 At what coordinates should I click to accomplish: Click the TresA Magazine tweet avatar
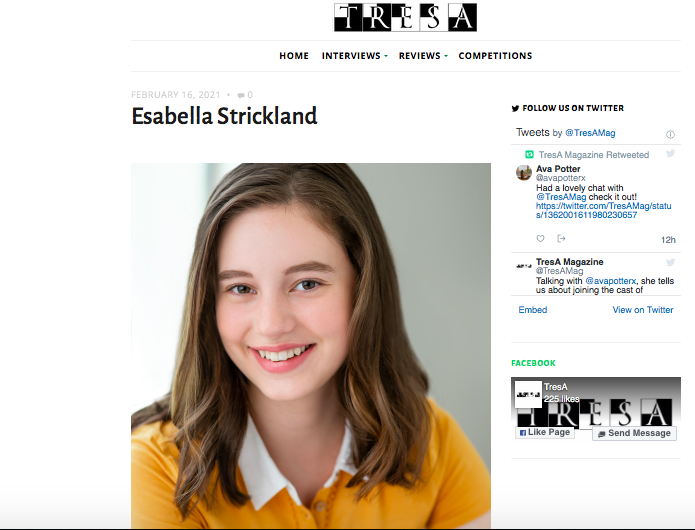[523, 266]
